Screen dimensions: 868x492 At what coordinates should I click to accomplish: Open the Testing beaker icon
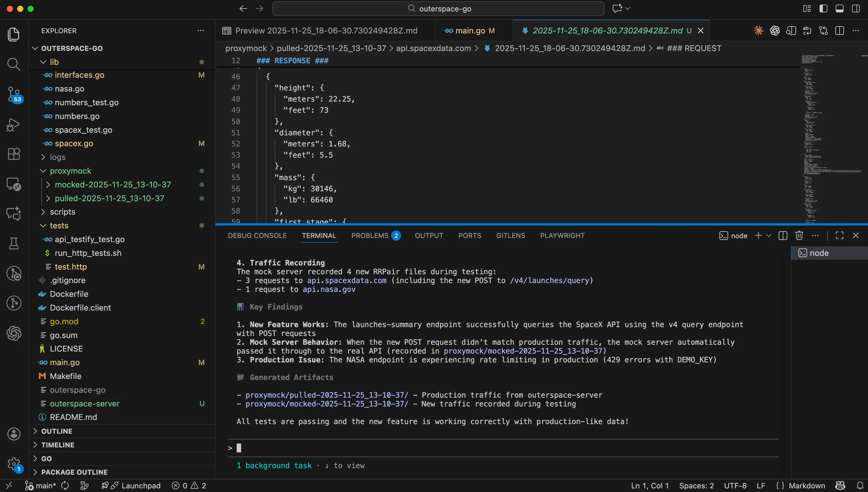(x=14, y=244)
